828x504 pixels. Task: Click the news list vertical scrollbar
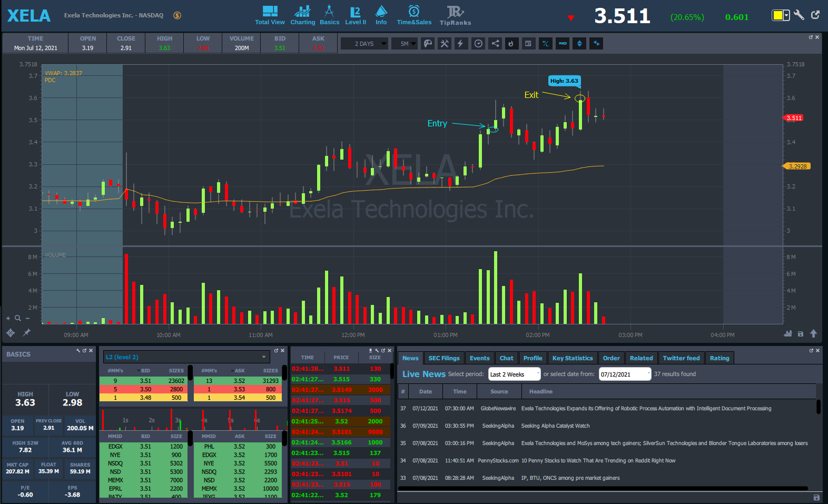(x=819, y=407)
